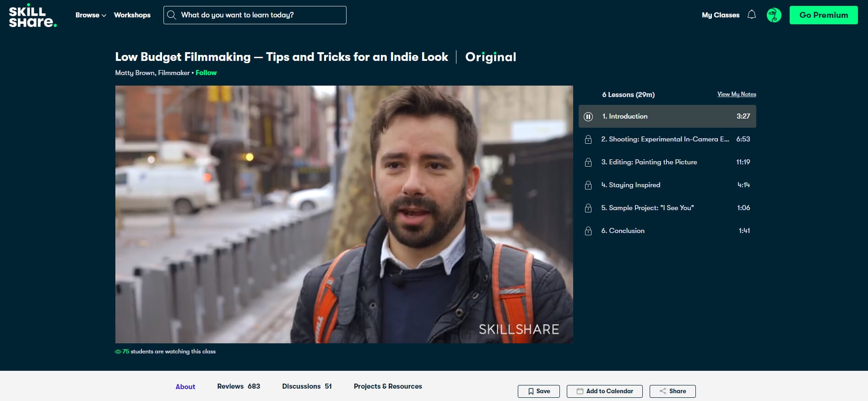Select lesson 6 Conclusion
The image size is (868, 401).
(667, 231)
